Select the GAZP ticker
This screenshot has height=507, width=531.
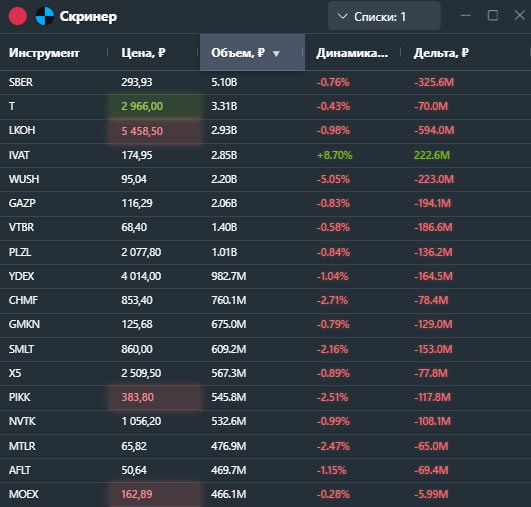pyautogui.click(x=22, y=203)
